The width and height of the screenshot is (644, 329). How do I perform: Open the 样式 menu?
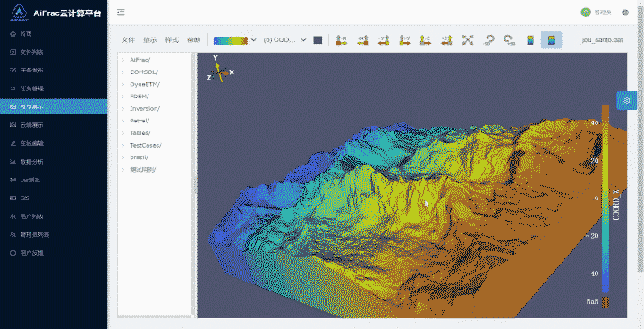pyautogui.click(x=172, y=40)
